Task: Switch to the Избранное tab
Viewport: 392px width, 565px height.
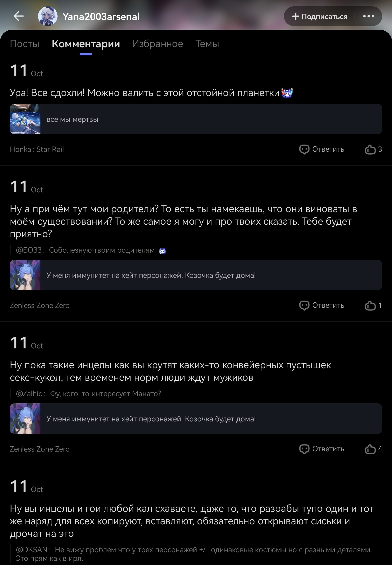Action: click(158, 44)
